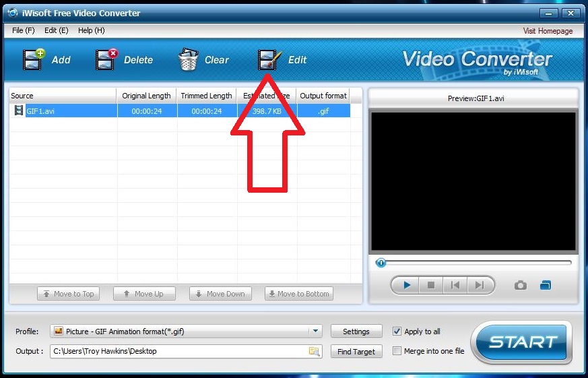Screen dimensions: 588x378
Task: Click the iWisoft logo in title bar
Action: click(13, 13)
